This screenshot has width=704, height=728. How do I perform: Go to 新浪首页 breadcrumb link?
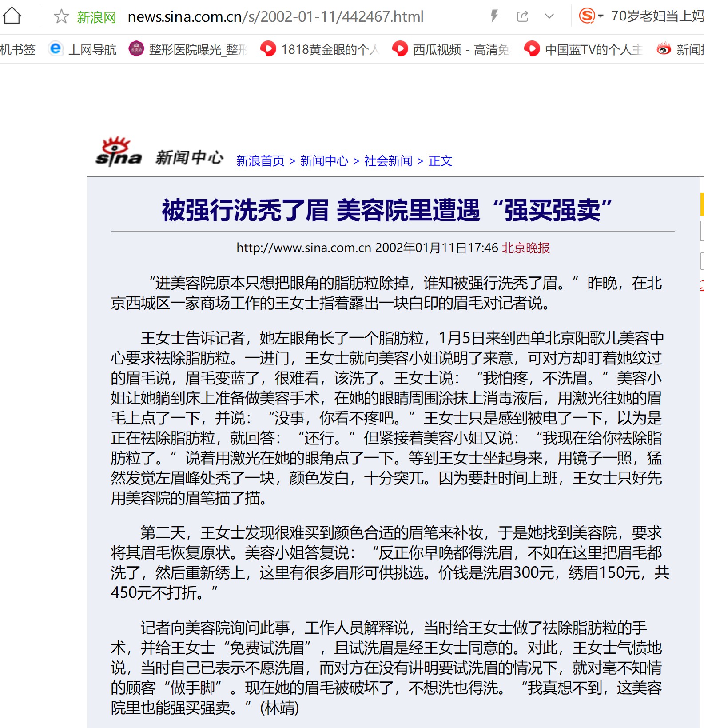(260, 161)
